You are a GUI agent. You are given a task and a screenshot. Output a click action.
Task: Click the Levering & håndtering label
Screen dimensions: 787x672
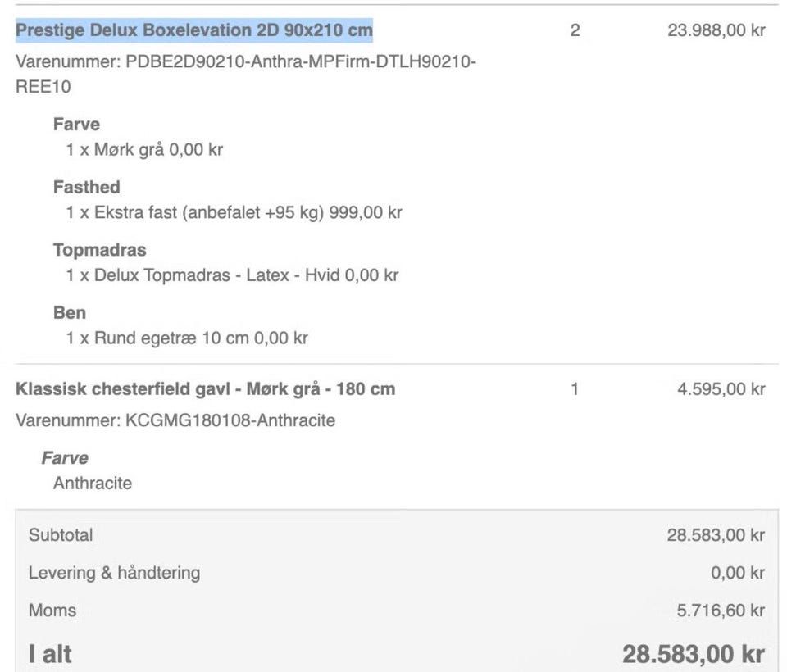point(115,573)
